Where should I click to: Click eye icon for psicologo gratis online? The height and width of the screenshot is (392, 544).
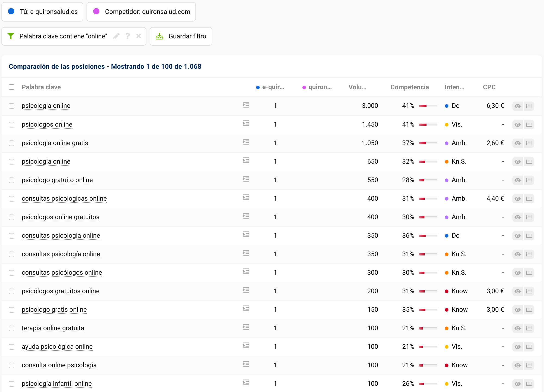517,310
